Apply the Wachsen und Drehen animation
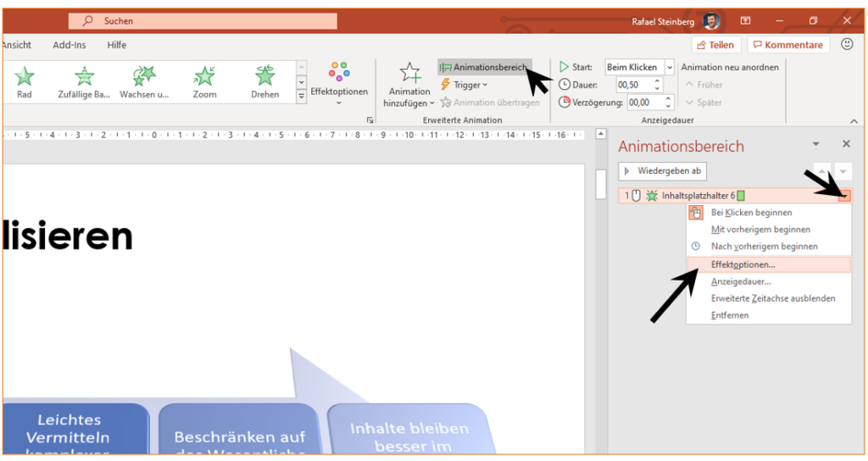This screenshot has height=461, width=868. [144, 82]
